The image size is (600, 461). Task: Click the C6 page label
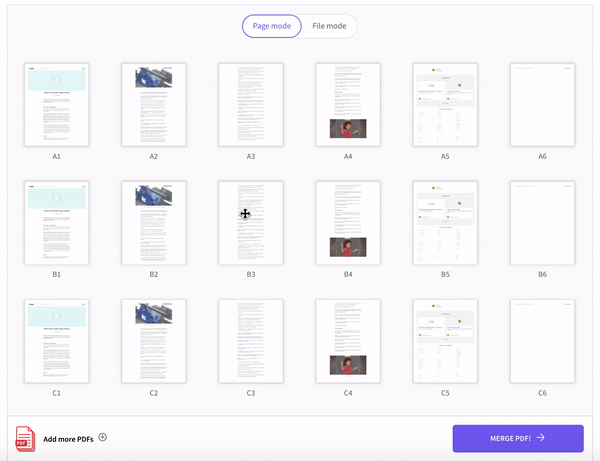point(543,393)
